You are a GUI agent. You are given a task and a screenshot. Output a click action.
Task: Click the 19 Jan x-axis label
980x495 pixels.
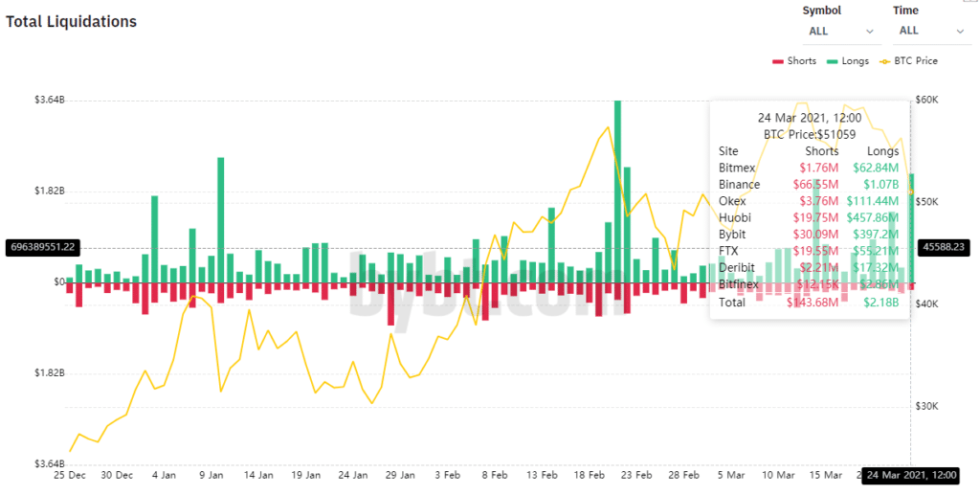point(305,475)
